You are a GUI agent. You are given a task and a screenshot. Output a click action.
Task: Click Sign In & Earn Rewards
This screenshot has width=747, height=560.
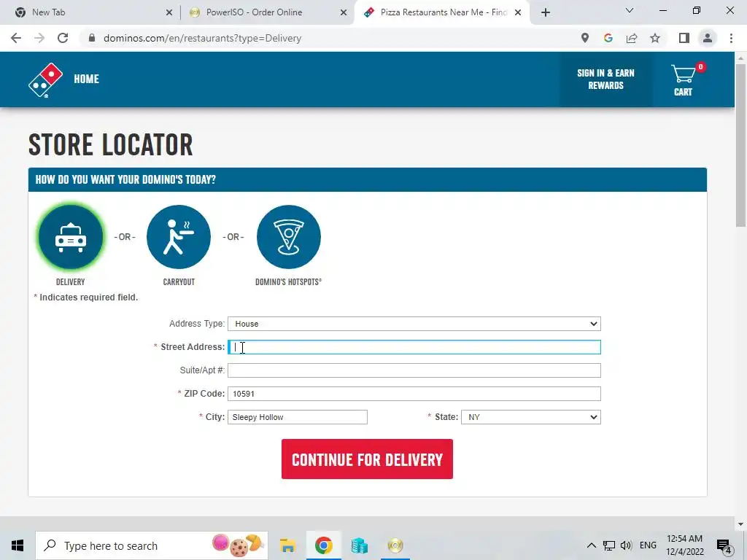click(x=605, y=79)
